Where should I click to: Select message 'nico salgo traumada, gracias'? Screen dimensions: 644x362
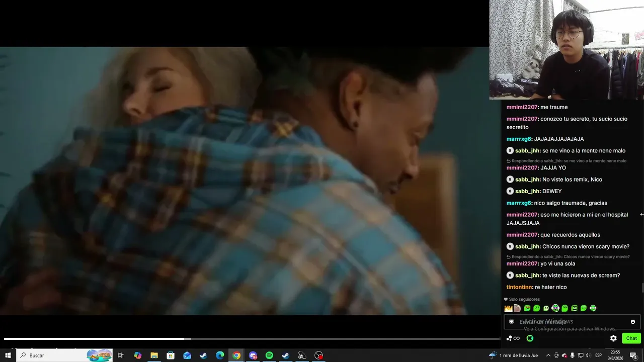(x=571, y=203)
